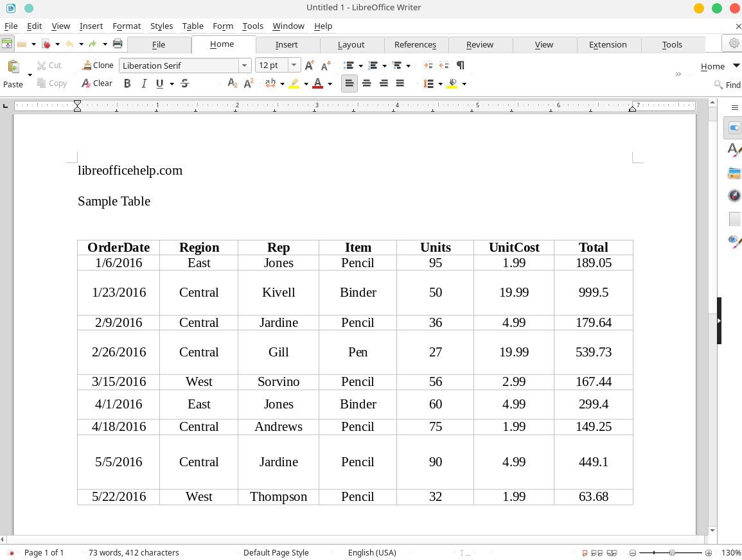Align paragraph left

click(349, 83)
